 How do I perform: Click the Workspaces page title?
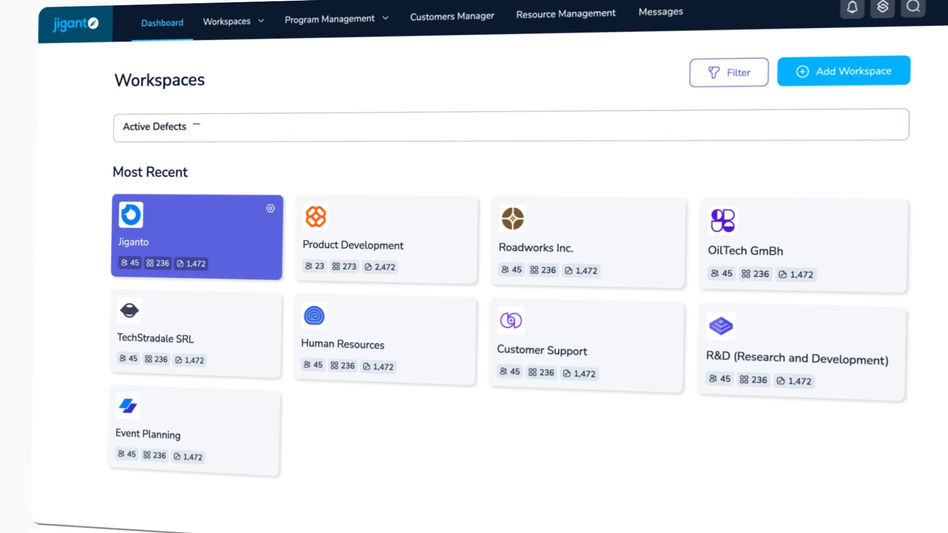tap(160, 80)
